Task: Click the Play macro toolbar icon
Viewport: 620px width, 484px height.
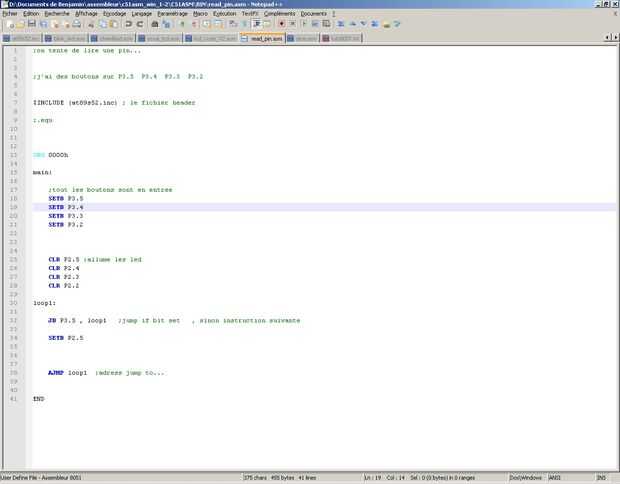Action: click(304, 24)
